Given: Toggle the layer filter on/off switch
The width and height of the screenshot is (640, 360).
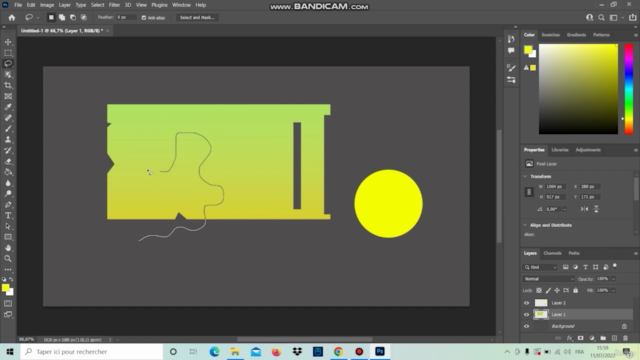Looking at the screenshot, I should tap(615, 267).
